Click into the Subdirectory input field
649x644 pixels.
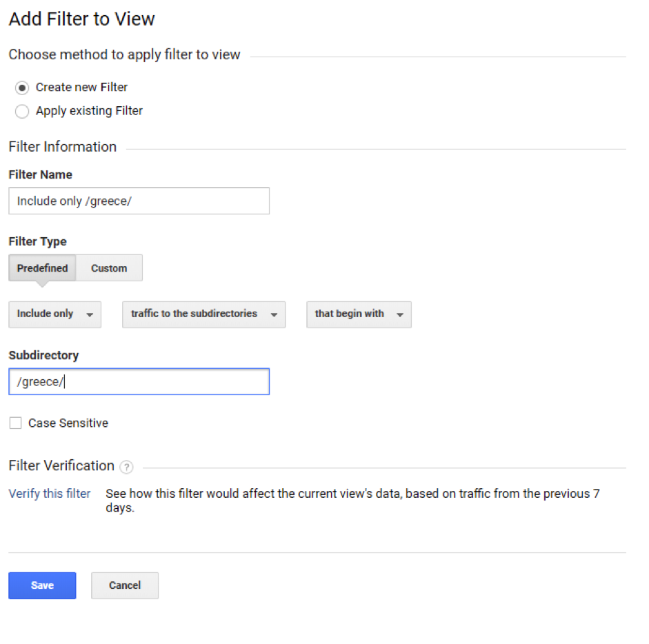pos(139,381)
